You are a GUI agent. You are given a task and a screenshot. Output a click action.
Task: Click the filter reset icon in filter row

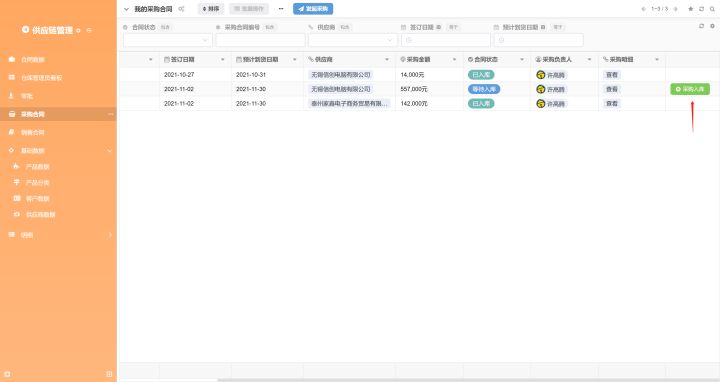click(702, 26)
